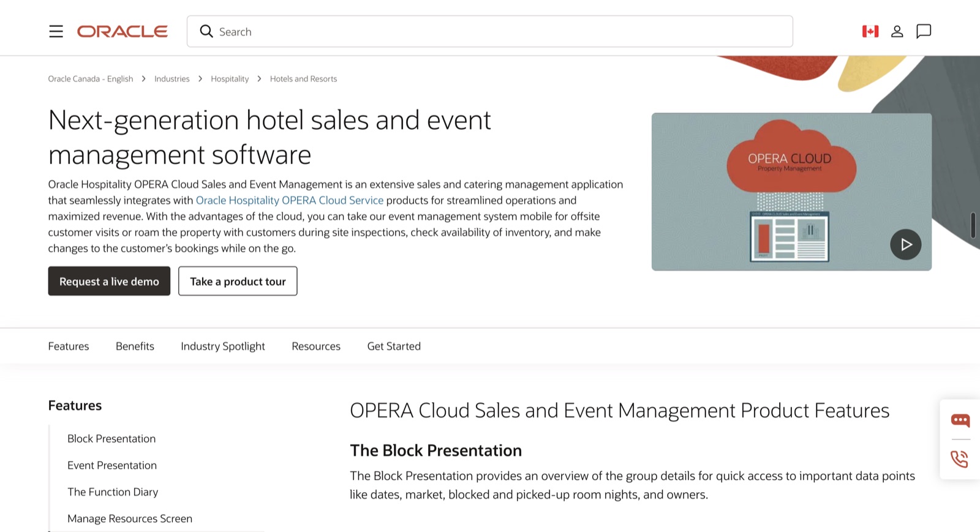Follow Oracle Hospitality OPERA Cloud Service link

[x=290, y=200]
